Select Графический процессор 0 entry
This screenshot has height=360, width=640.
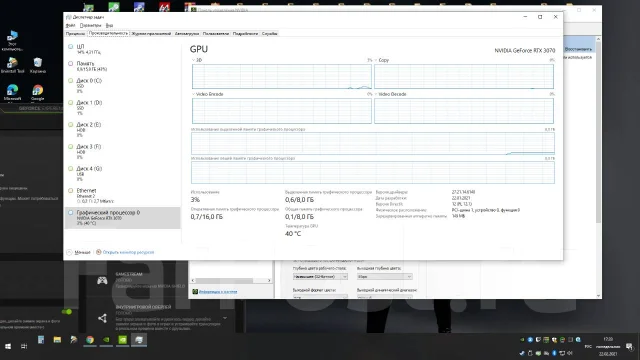coord(122,218)
